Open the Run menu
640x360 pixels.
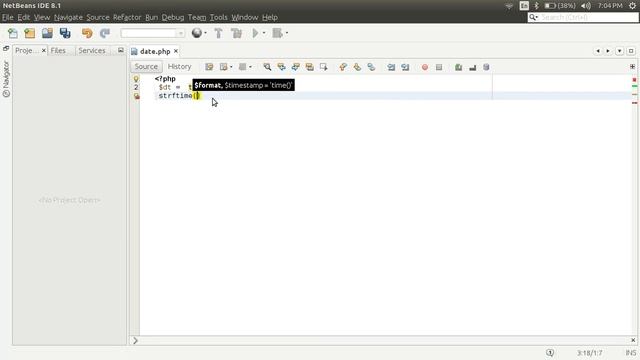(151, 17)
